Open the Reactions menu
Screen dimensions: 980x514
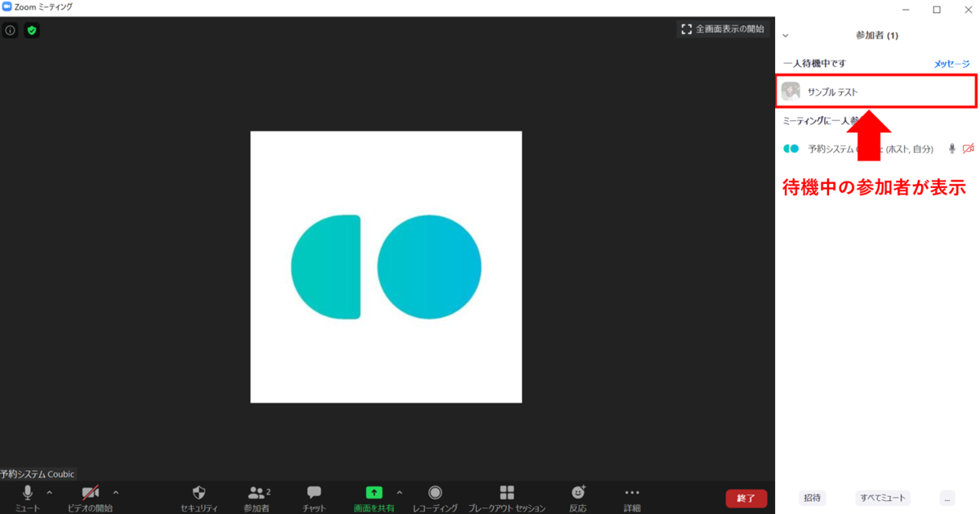point(578,497)
